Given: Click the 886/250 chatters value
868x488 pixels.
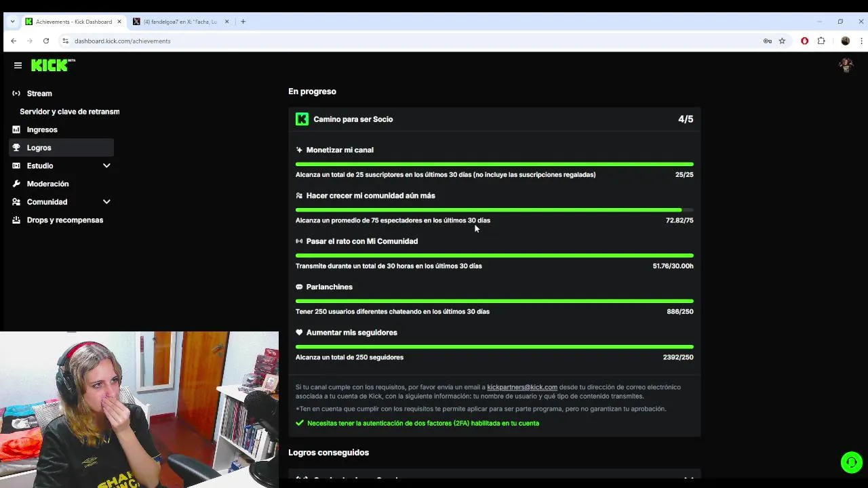Looking at the screenshot, I should 680,312.
